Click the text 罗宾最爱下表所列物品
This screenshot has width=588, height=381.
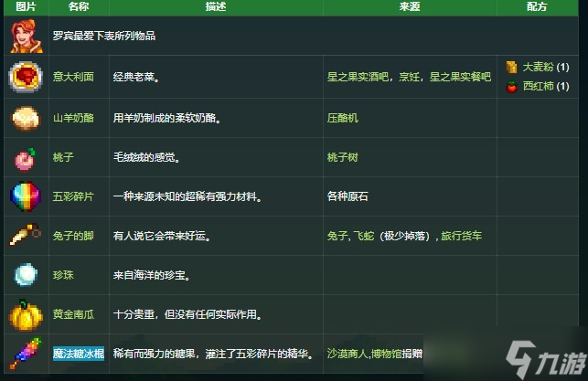pyautogui.click(x=104, y=36)
